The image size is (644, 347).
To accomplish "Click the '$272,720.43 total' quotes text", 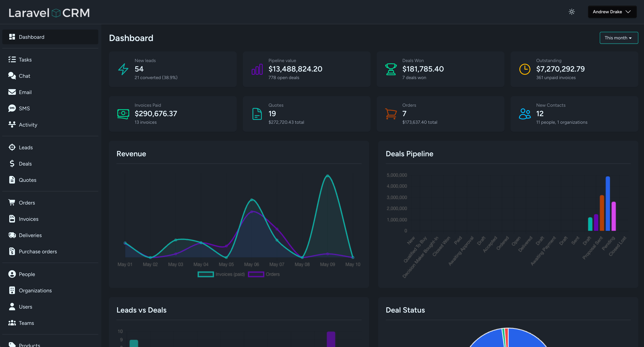I will 286,122.
